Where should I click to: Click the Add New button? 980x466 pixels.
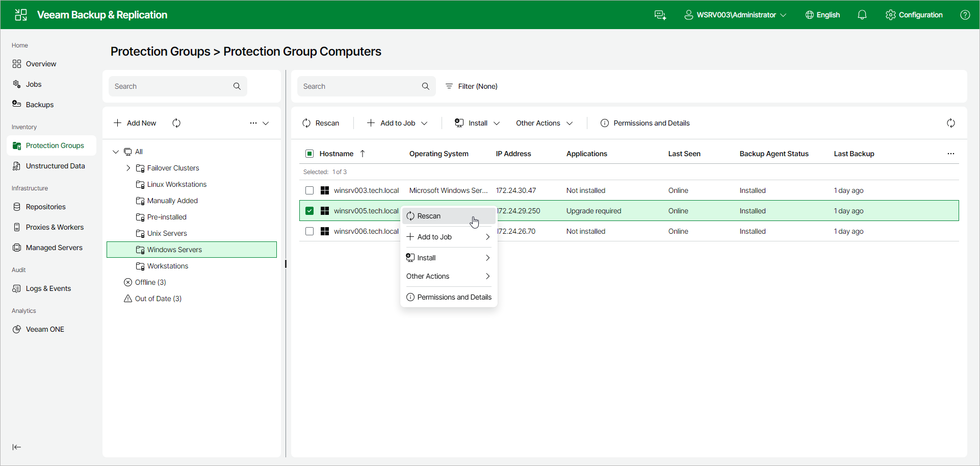[x=135, y=123]
